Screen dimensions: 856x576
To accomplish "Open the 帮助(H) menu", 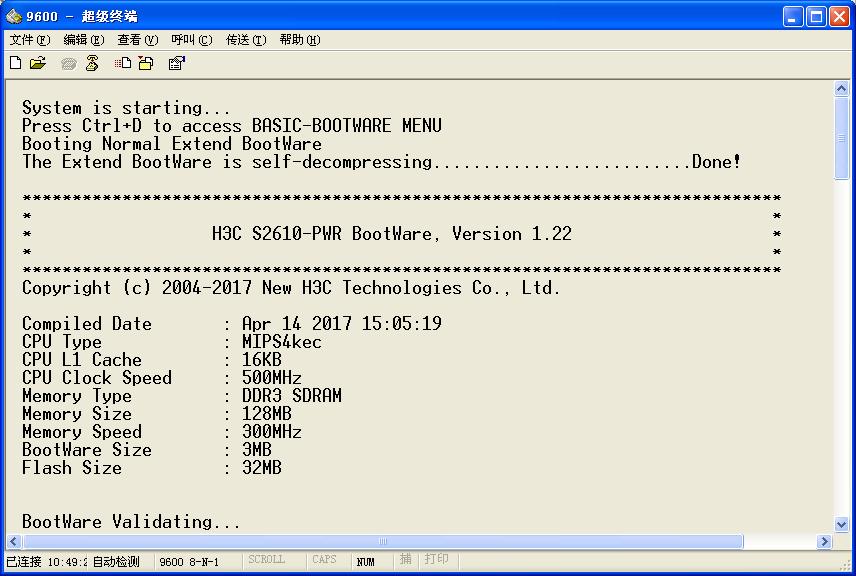I will point(299,40).
